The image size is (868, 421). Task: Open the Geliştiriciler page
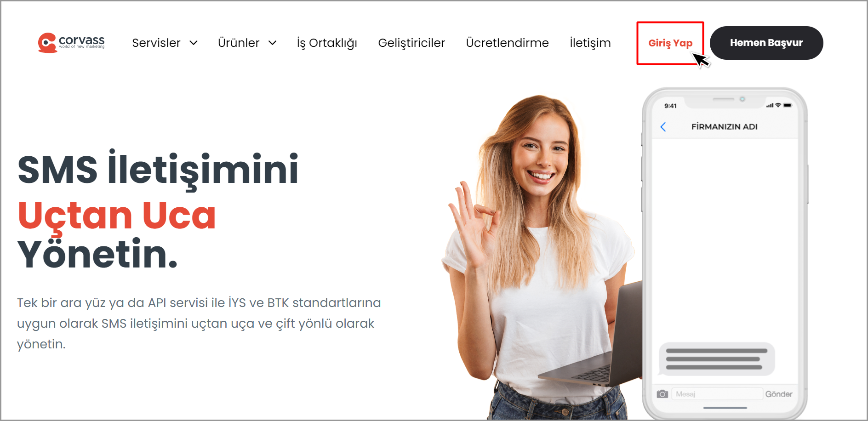tap(411, 43)
